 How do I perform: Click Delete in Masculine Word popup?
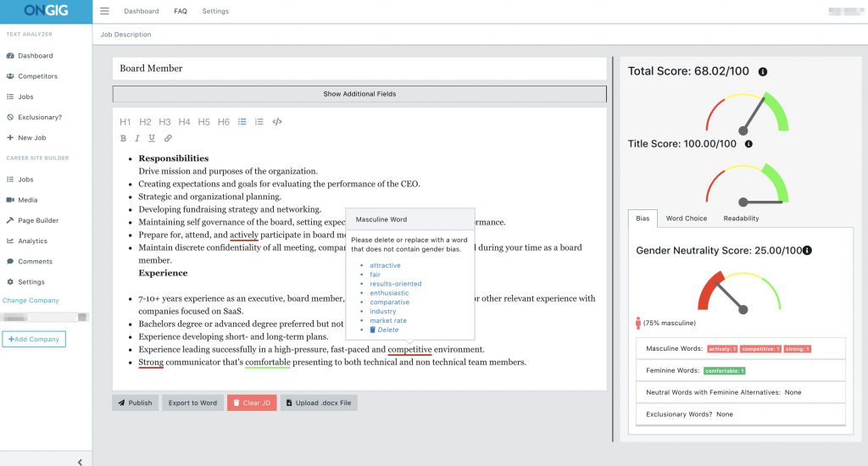pyautogui.click(x=384, y=330)
